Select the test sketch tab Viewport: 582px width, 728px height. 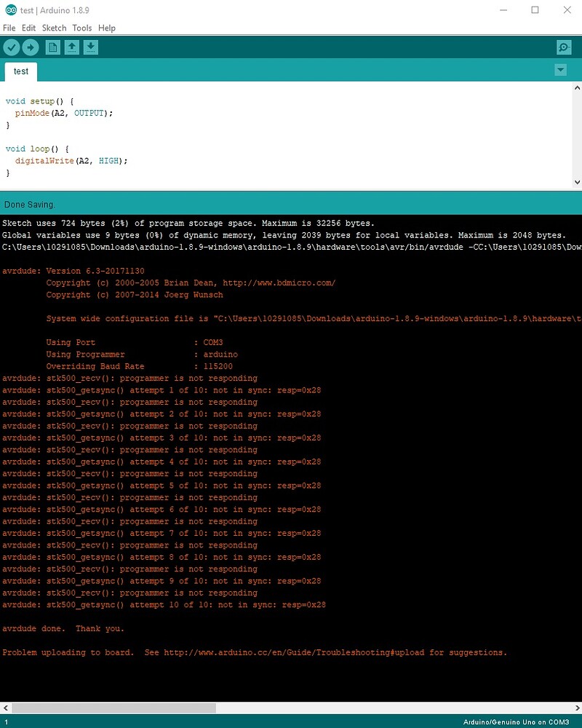[x=20, y=71]
